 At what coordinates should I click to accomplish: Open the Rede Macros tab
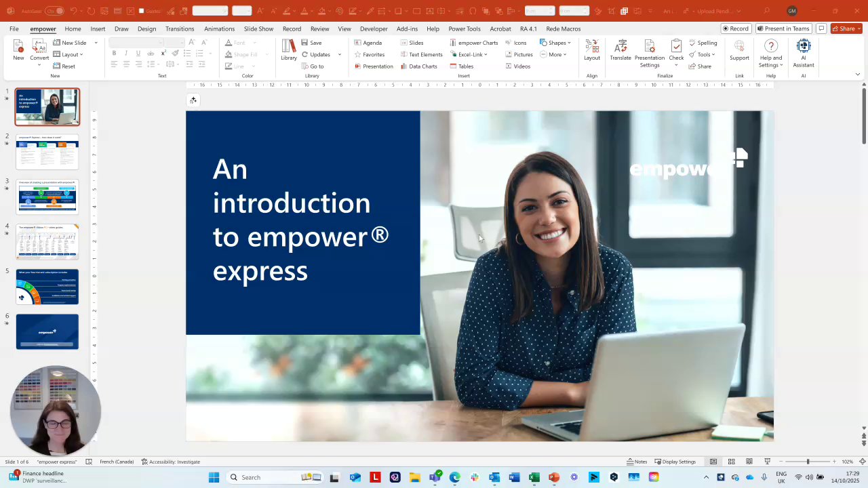coord(564,28)
